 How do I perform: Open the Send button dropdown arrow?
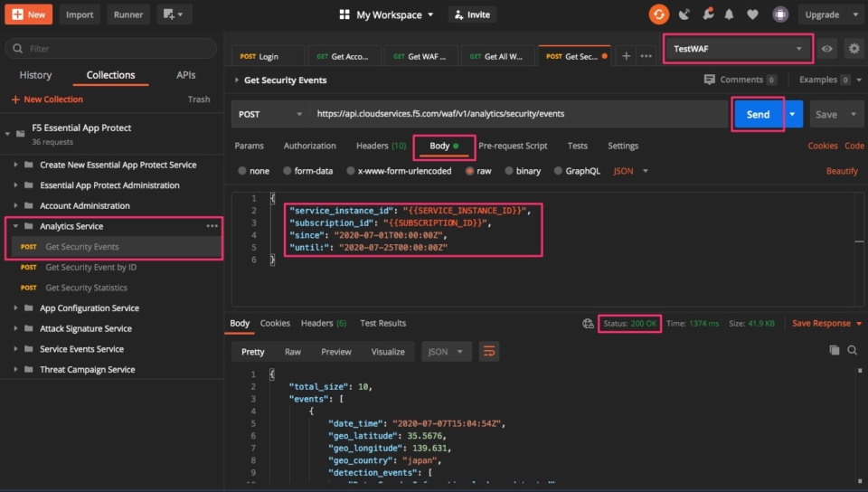point(793,114)
